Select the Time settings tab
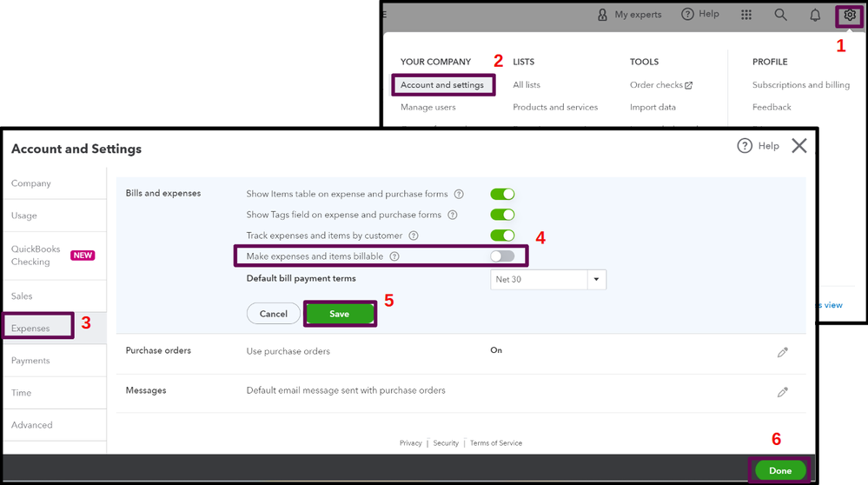This screenshot has width=868, height=485. tap(55, 393)
